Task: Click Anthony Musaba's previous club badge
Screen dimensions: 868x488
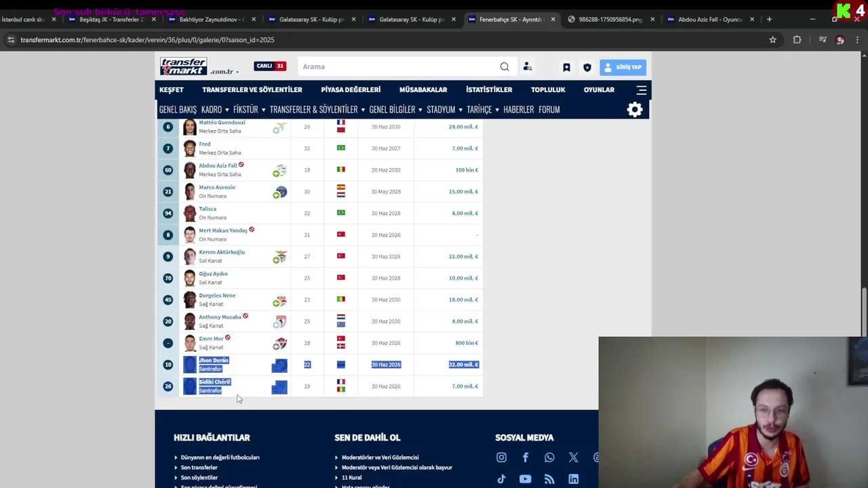Action: pos(279,322)
